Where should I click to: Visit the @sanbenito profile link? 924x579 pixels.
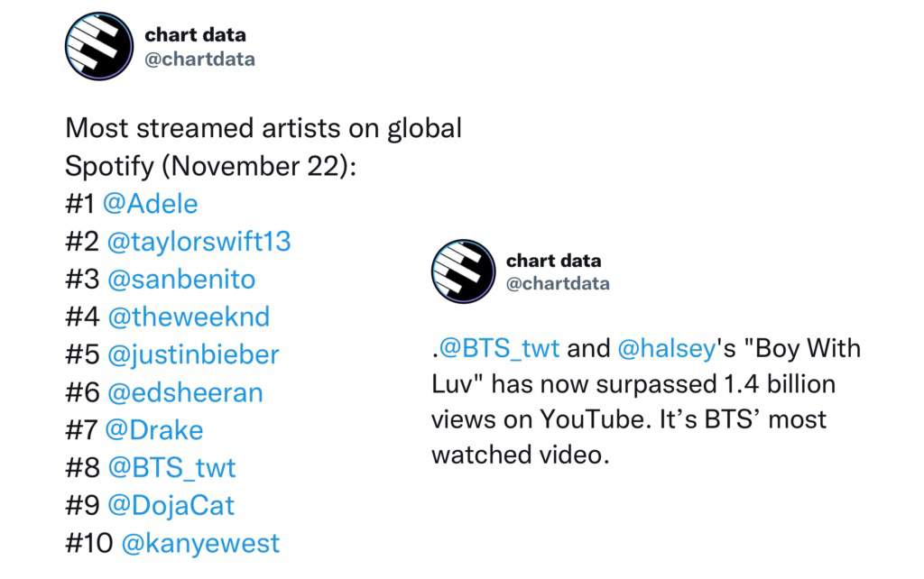click(181, 280)
